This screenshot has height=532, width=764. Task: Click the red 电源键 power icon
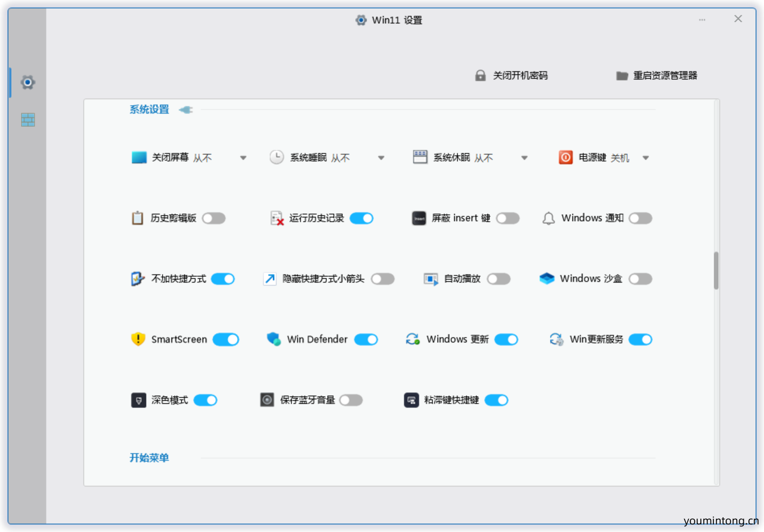pos(565,157)
